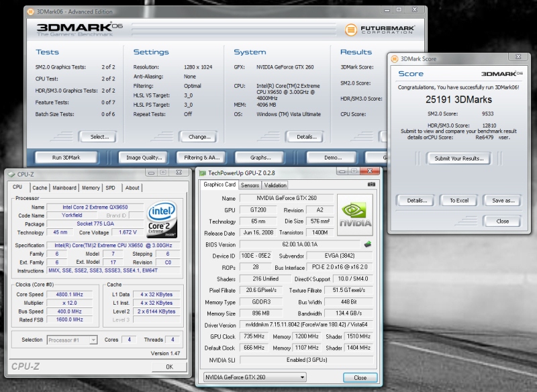The image size is (537, 392).
Task: Click the Resolution value 1280 x 1024
Action: [198, 67]
